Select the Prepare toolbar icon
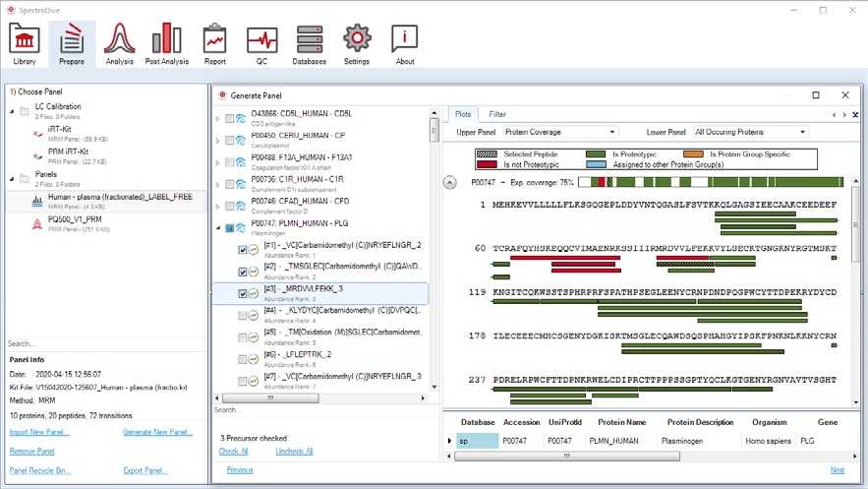 tap(72, 44)
